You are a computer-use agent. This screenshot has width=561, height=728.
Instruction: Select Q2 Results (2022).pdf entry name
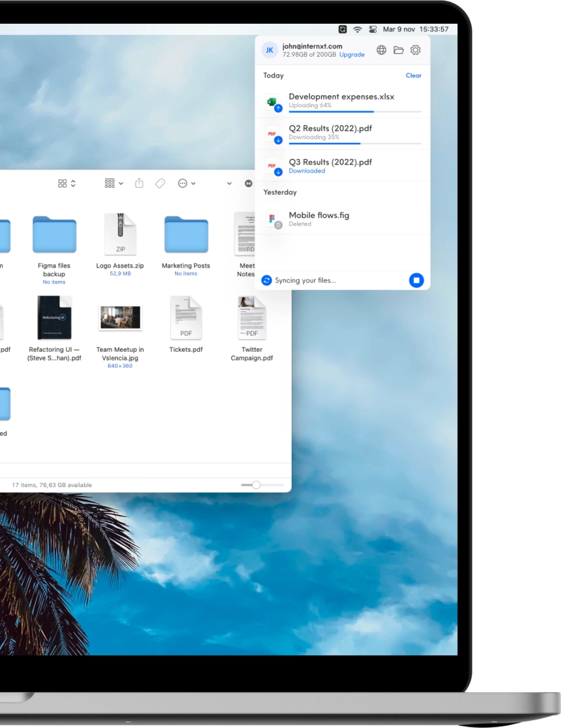tap(330, 129)
